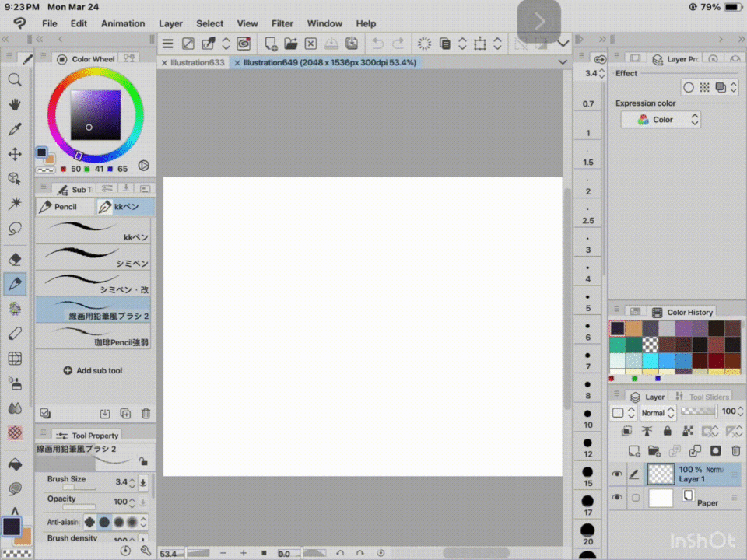The image size is (747, 560).
Task: Hide the Paper layer eye icon
Action: (x=617, y=497)
